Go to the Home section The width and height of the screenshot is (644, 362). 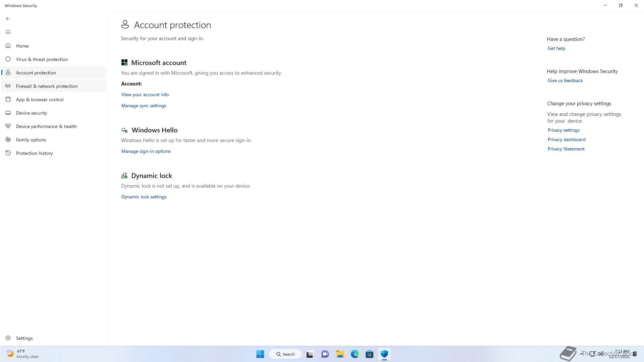(x=54, y=46)
